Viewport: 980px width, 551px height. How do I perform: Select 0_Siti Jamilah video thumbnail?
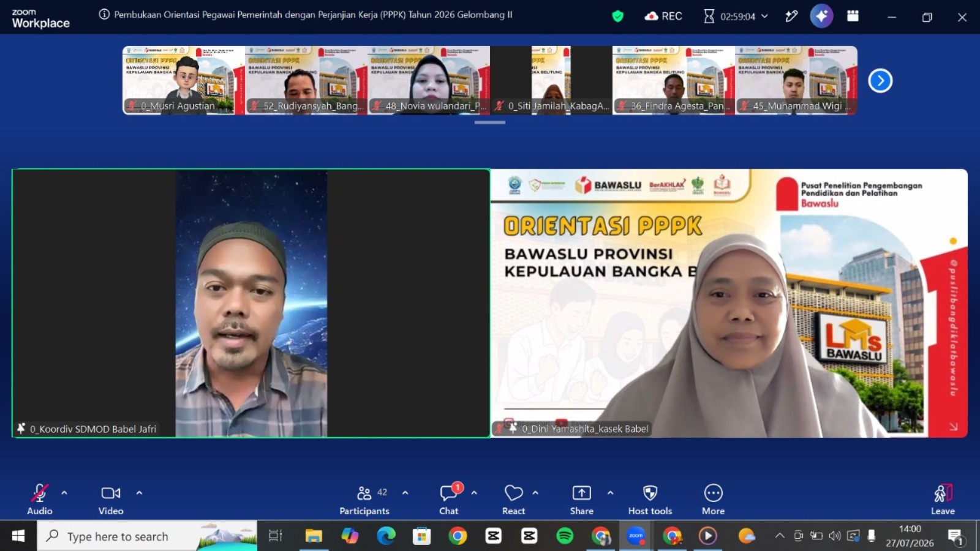[x=551, y=80]
